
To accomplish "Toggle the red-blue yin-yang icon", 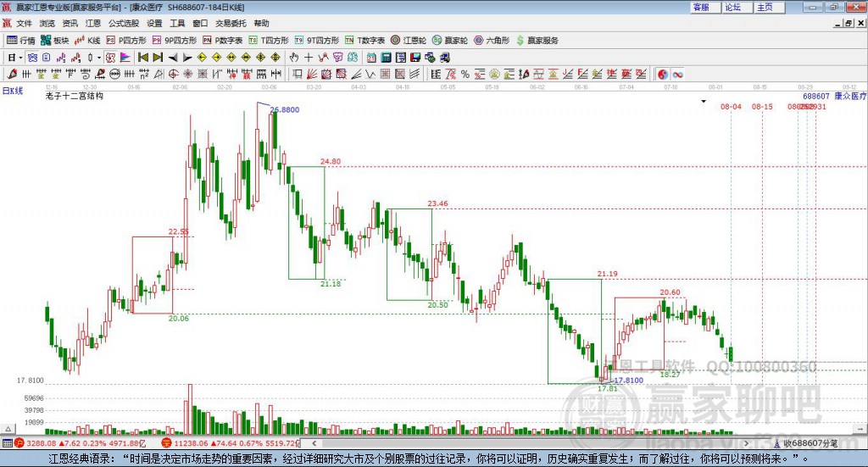I will coord(663,74).
